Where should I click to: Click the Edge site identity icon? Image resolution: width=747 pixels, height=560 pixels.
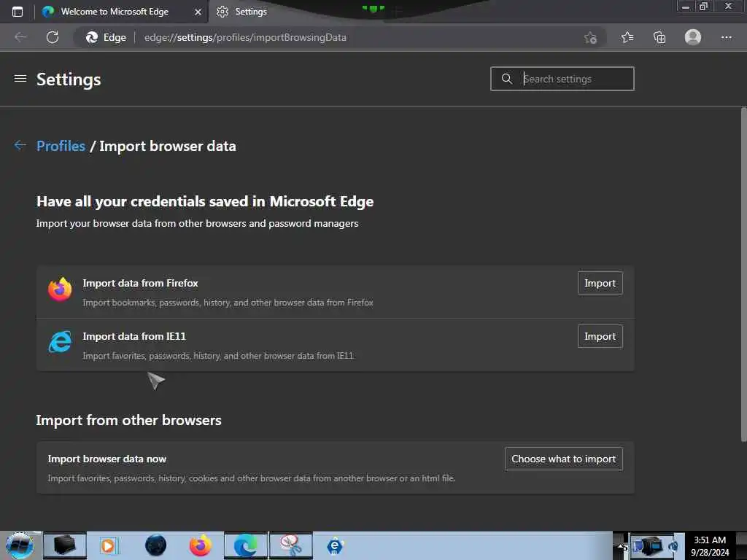click(91, 37)
